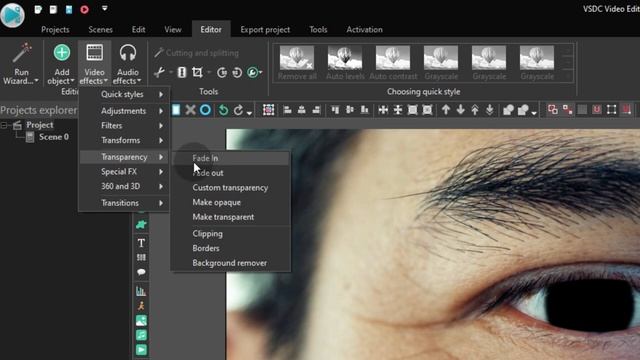This screenshot has height=360, width=640.
Task: Open the 360 and 3D submenu
Action: (124, 186)
